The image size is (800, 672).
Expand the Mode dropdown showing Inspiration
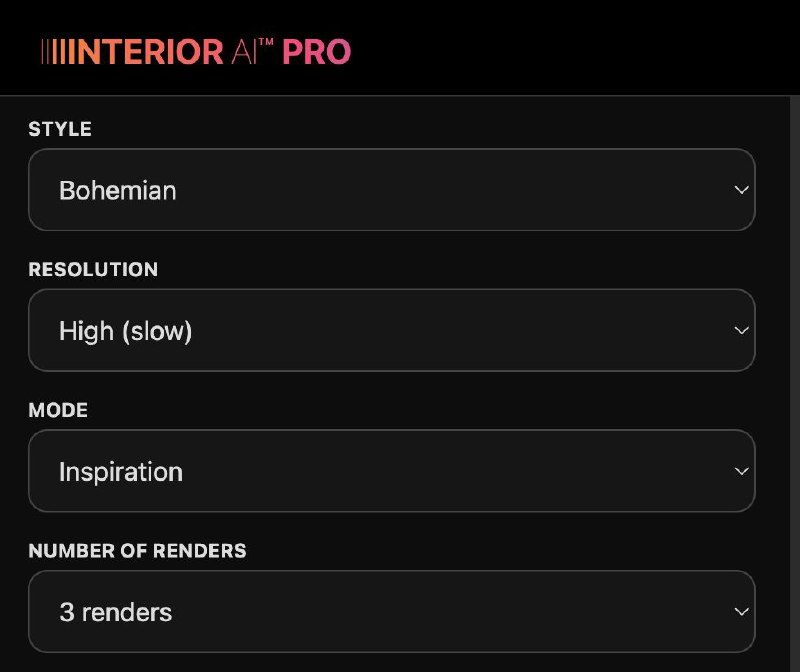coord(391,471)
